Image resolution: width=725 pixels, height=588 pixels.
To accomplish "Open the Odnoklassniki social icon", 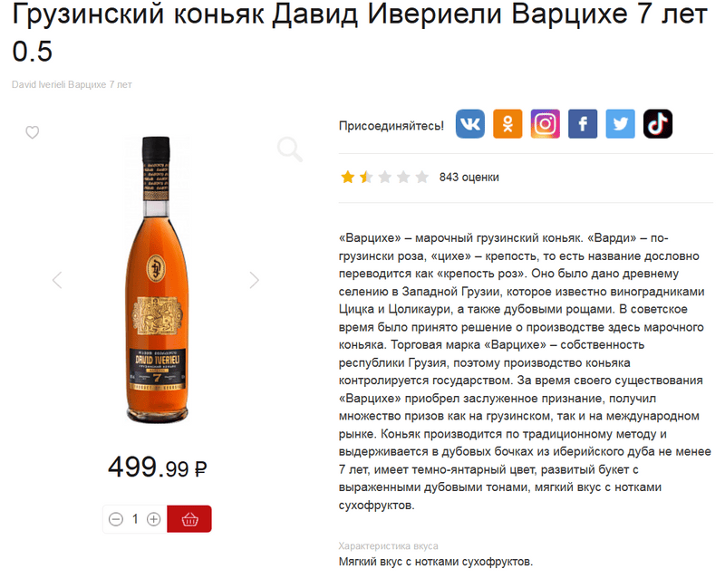I will [507, 124].
